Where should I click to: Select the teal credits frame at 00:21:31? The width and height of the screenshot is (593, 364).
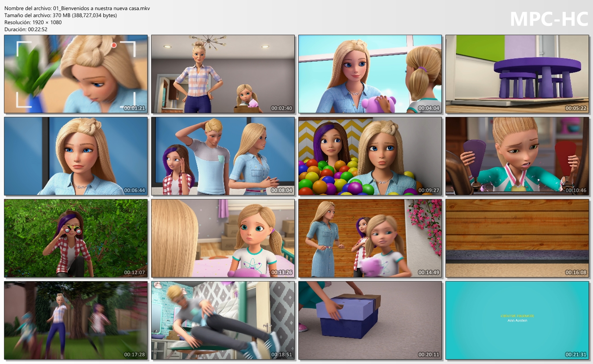click(517, 321)
